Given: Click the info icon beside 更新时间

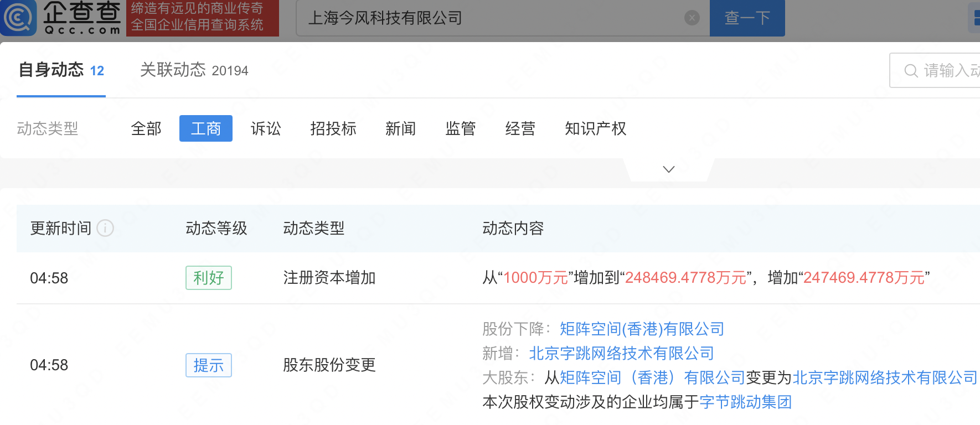Looking at the screenshot, I should (105, 228).
